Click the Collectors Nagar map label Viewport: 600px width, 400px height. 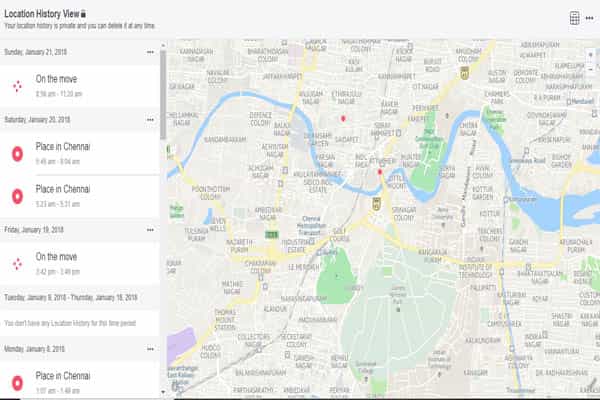[x=254, y=341]
